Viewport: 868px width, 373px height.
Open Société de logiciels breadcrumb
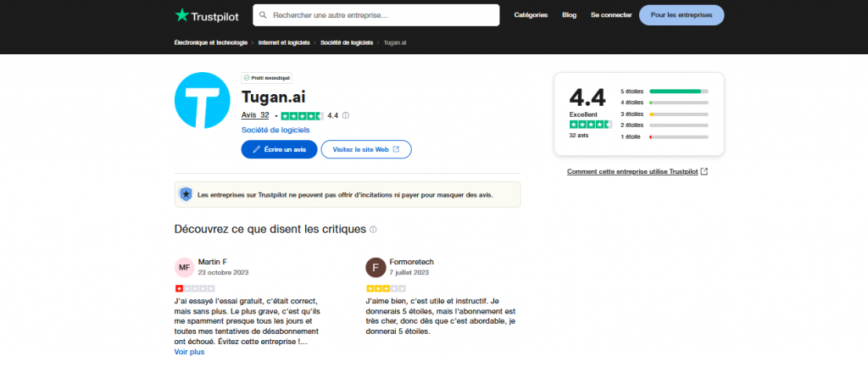(x=347, y=42)
